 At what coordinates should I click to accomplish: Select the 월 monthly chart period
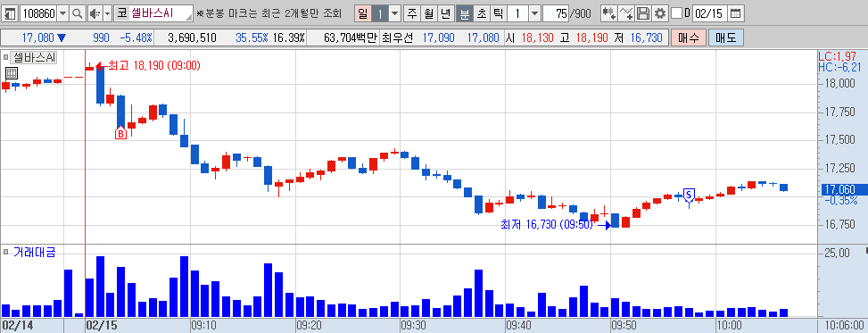429,13
